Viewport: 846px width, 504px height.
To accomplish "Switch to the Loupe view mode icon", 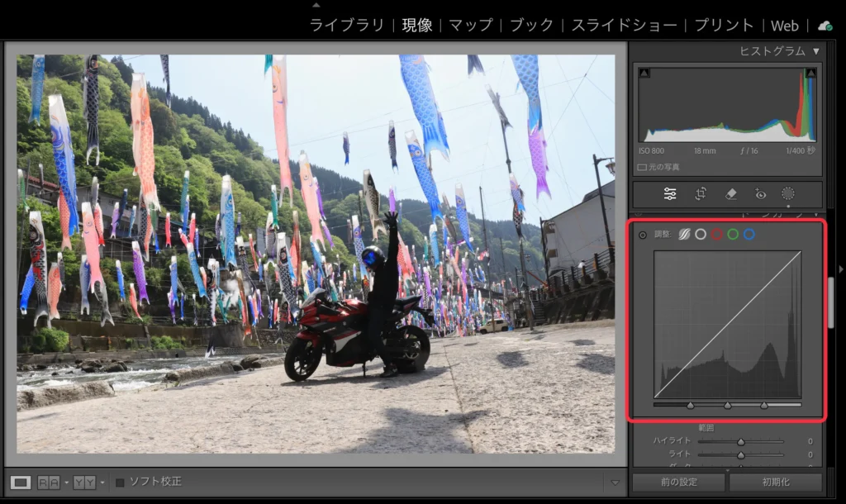I will [21, 482].
